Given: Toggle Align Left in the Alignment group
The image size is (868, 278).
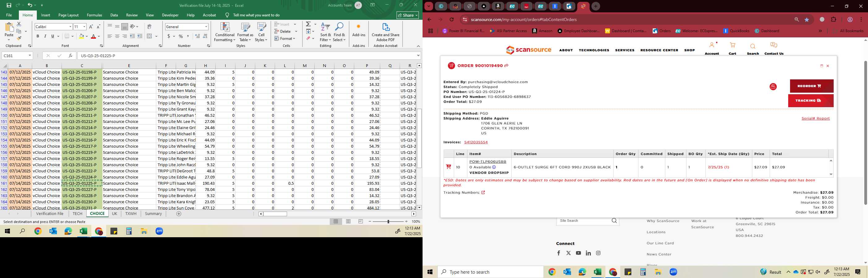Looking at the screenshot, I should click(110, 36).
